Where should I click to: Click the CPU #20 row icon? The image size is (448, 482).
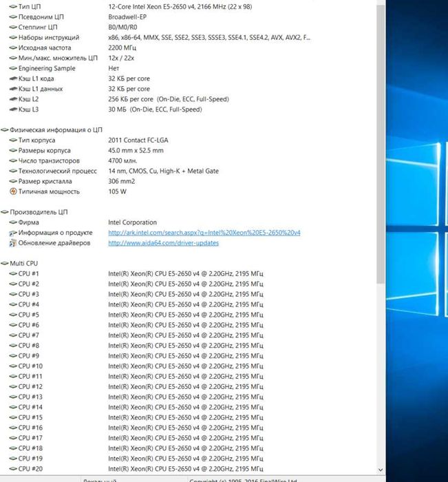(x=13, y=468)
